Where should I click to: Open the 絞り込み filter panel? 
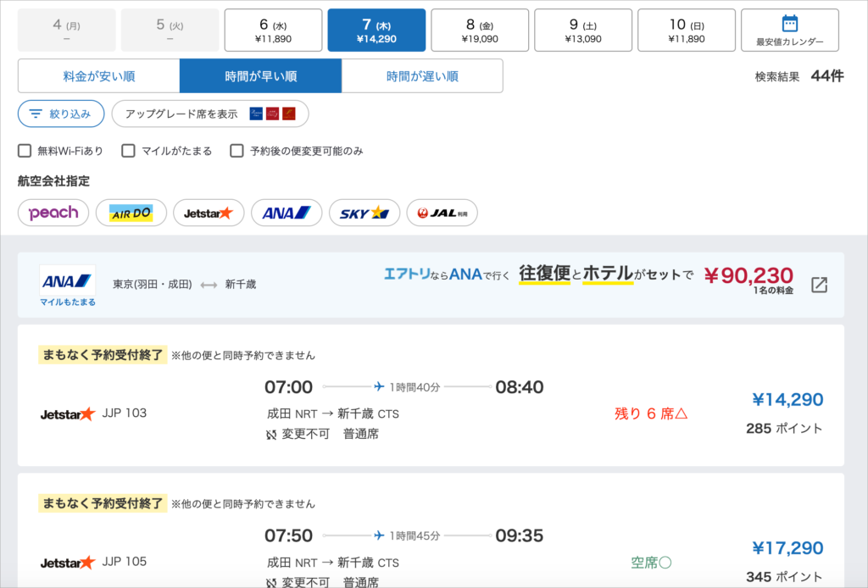[x=61, y=114]
